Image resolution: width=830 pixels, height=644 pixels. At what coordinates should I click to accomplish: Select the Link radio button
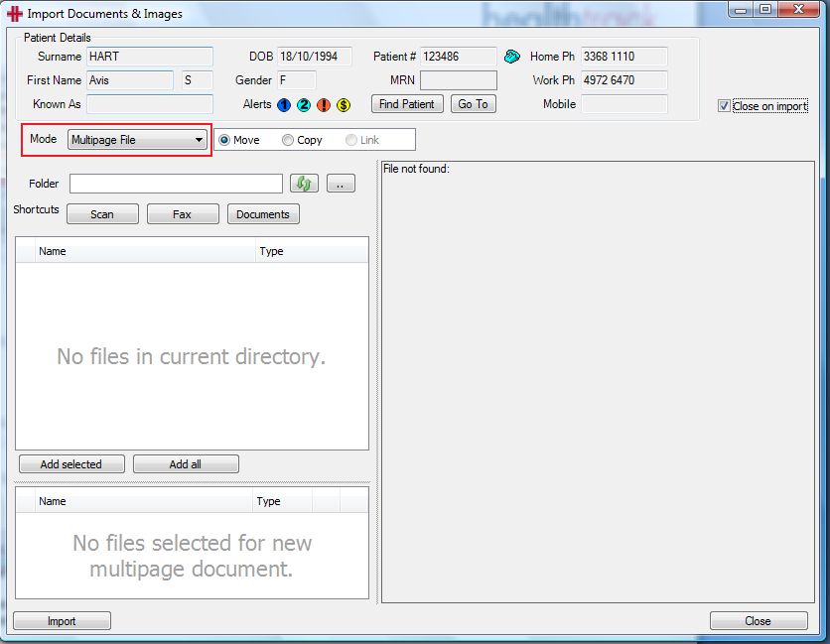coord(350,140)
